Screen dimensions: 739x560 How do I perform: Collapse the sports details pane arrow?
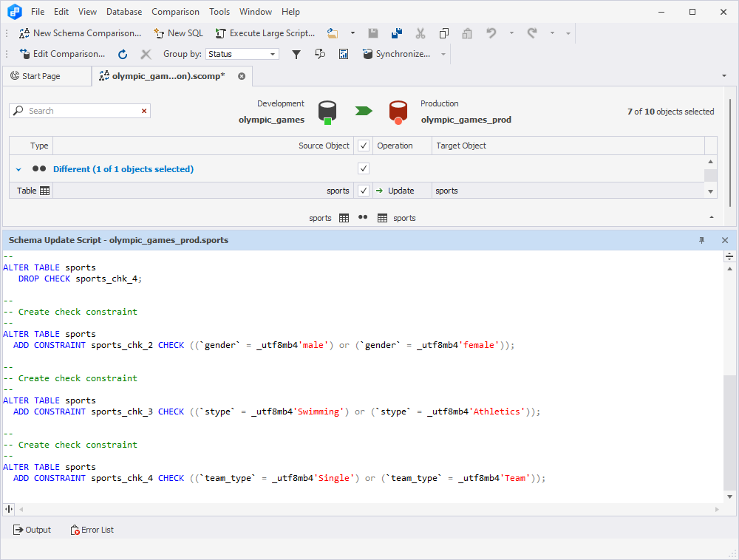[712, 218]
